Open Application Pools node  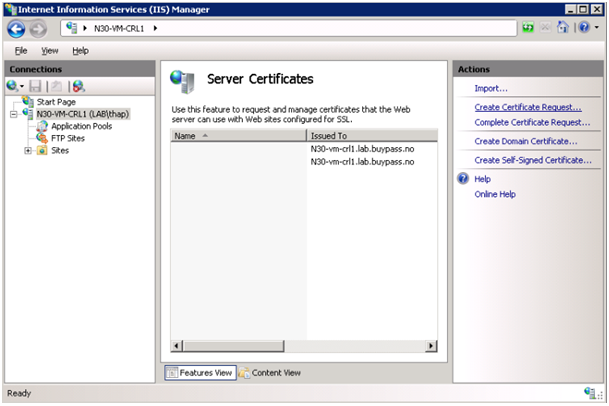point(82,126)
